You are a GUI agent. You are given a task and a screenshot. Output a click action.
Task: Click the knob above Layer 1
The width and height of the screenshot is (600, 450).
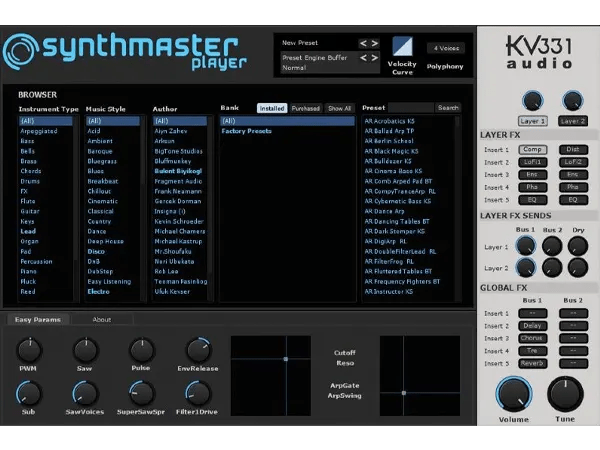(x=532, y=101)
